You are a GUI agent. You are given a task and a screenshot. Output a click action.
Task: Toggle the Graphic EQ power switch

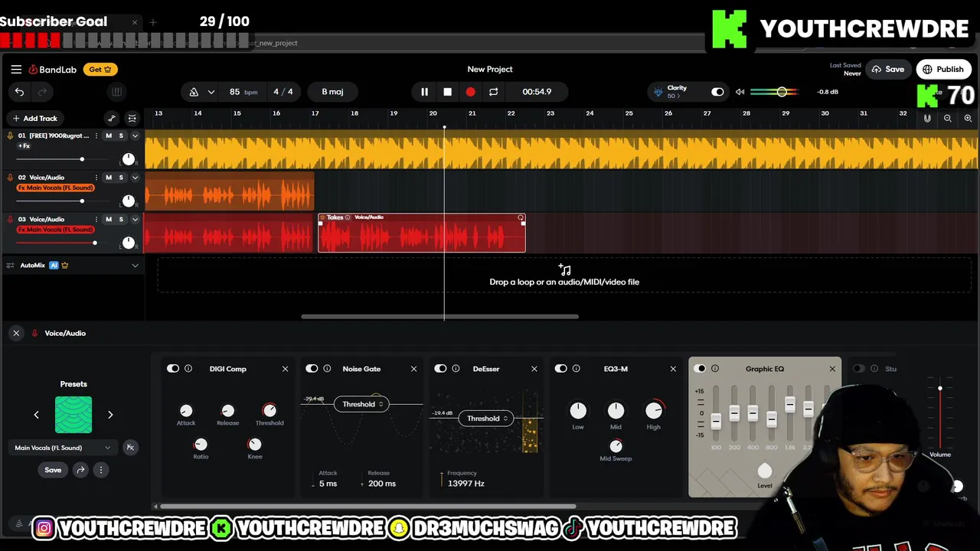click(700, 369)
